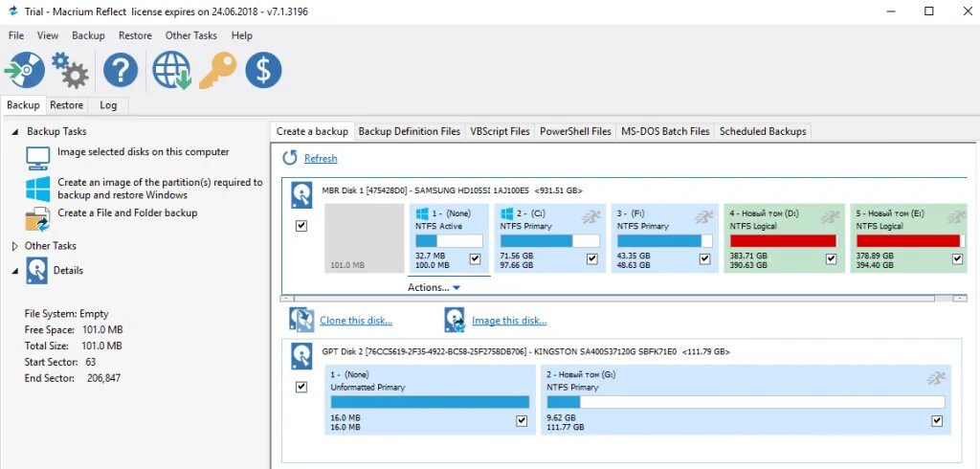Click the running figure icon on partition C:

point(591,217)
